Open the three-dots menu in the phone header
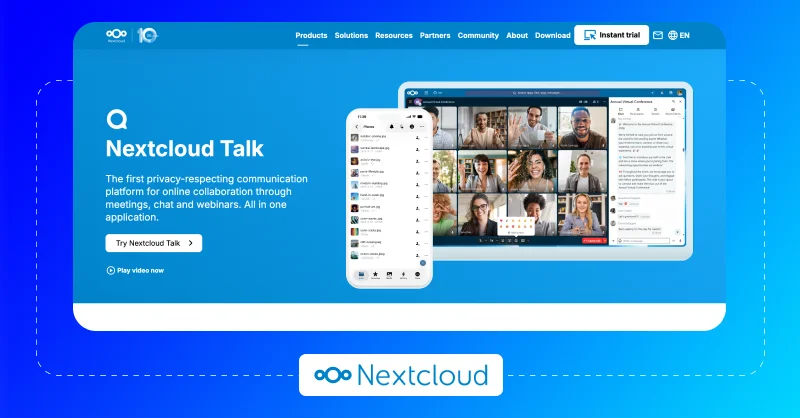The image size is (800, 418). 422,127
